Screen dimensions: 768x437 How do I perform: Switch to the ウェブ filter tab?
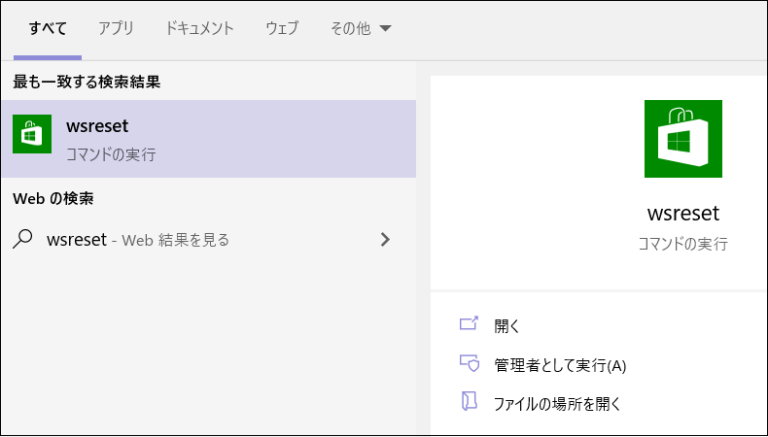pyautogui.click(x=281, y=29)
